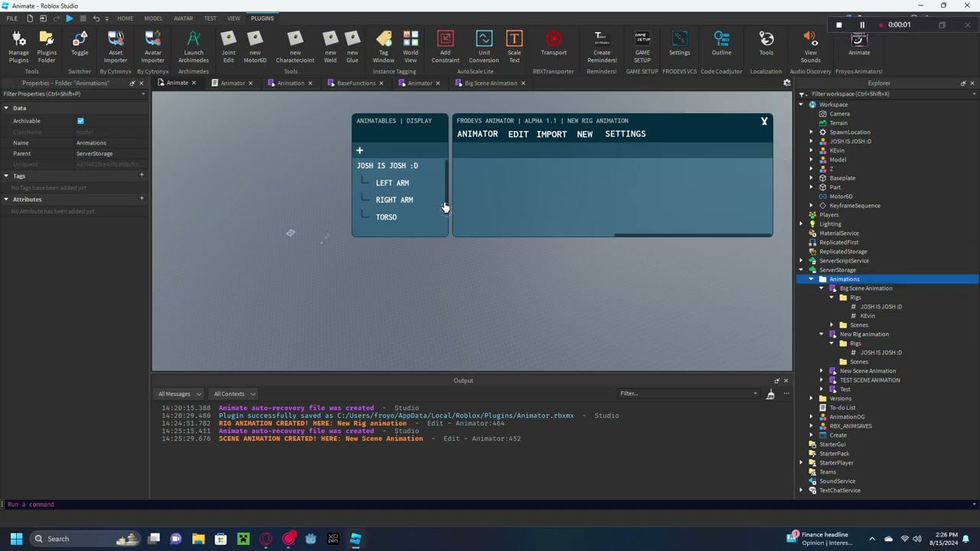
Task: Open the Manage Plugins tool
Action: click(x=18, y=46)
